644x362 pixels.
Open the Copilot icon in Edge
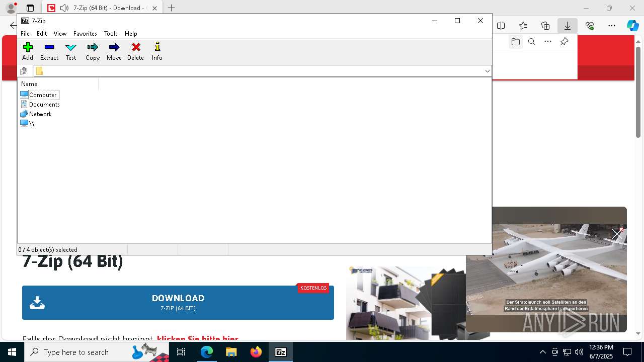pyautogui.click(x=633, y=26)
